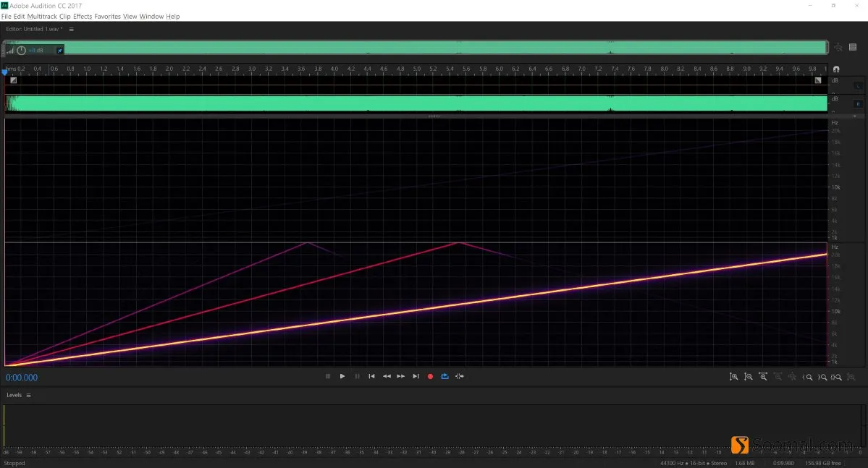
Task: Open the Levels panel hamburger menu
Action: point(28,396)
